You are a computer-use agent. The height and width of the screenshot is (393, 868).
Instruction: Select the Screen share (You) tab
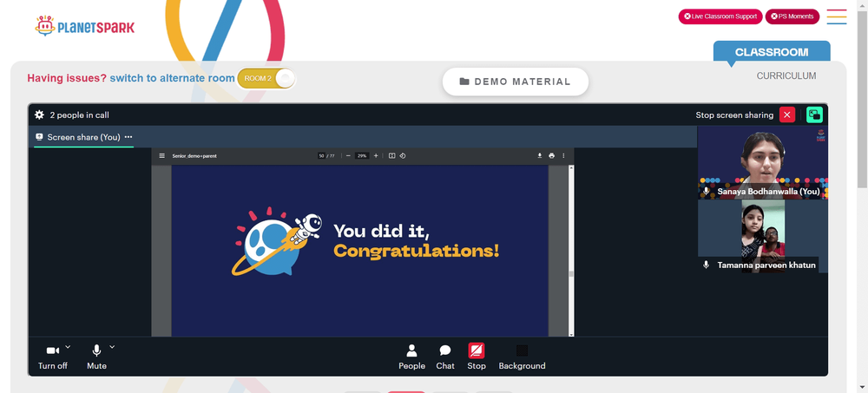[83, 137]
